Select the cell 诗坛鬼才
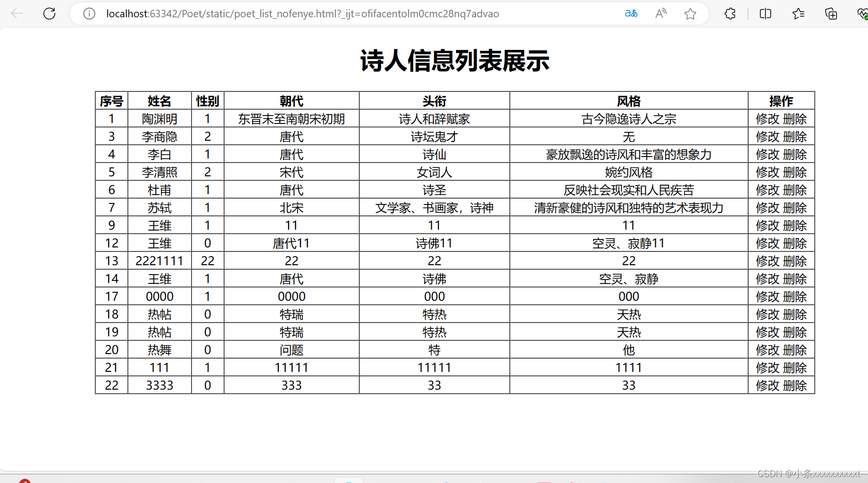 click(x=434, y=137)
